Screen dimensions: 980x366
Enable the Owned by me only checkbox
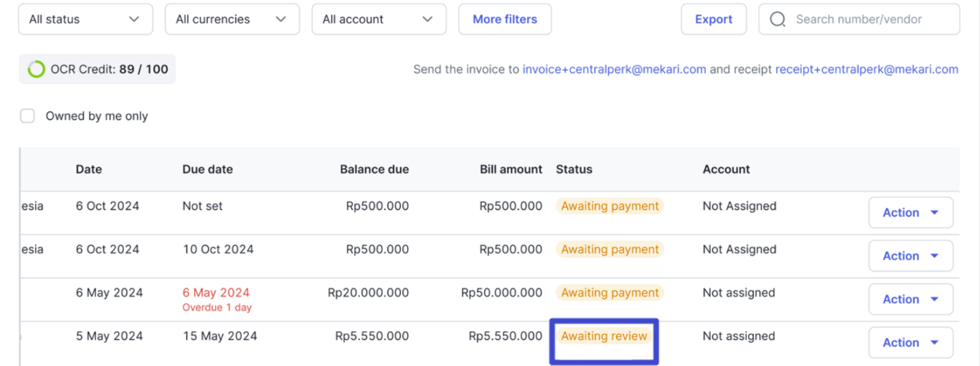click(27, 116)
